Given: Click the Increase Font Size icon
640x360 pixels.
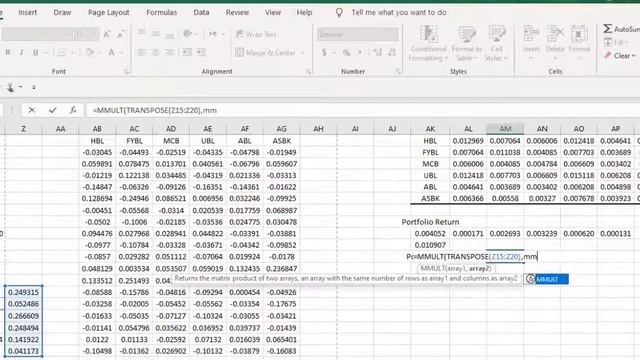Looking at the screenshot, I should point(107,35).
